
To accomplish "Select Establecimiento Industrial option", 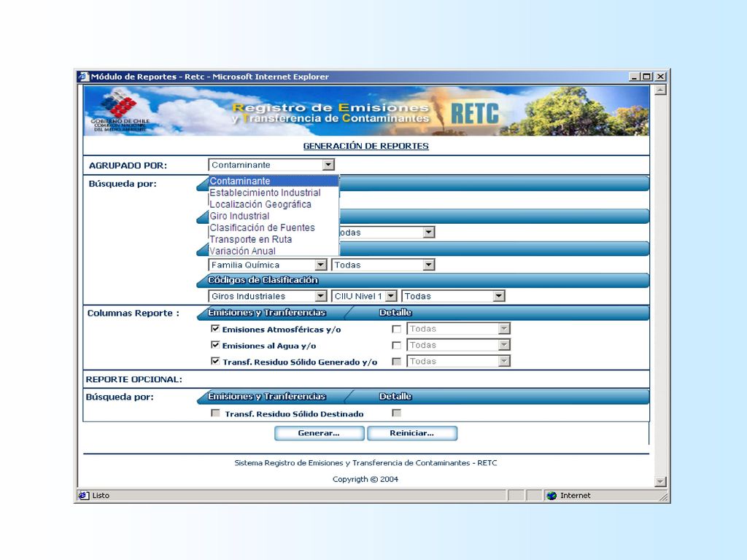I will click(x=274, y=192).
